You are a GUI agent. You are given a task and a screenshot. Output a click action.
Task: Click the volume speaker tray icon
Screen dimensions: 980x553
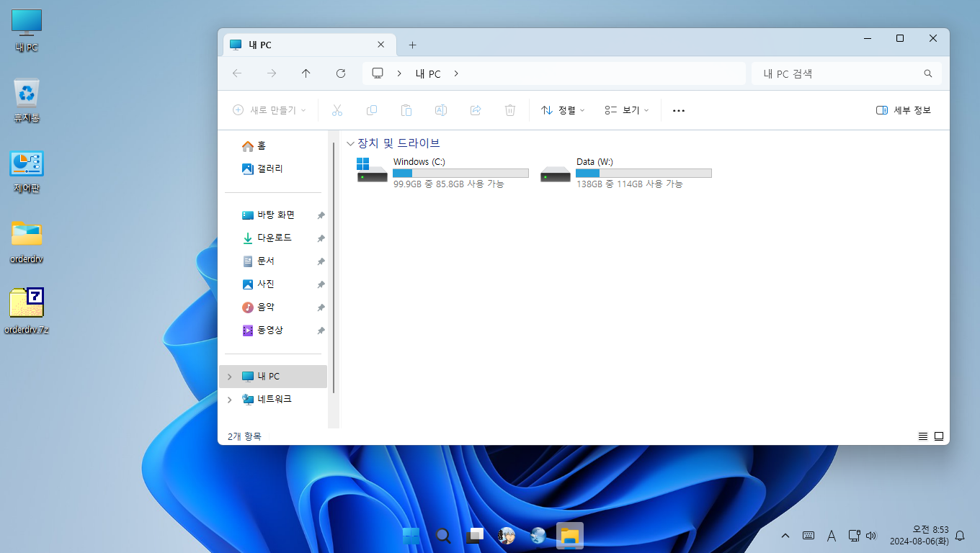[x=871, y=536]
